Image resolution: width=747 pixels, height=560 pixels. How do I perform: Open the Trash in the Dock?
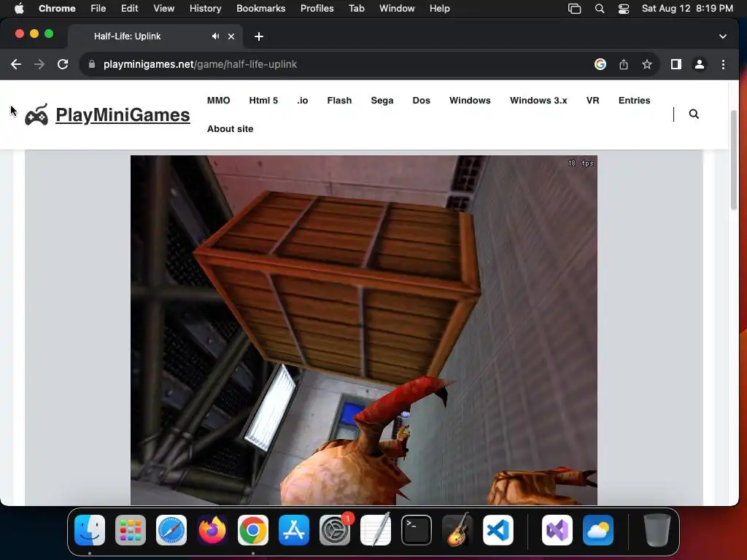657,530
